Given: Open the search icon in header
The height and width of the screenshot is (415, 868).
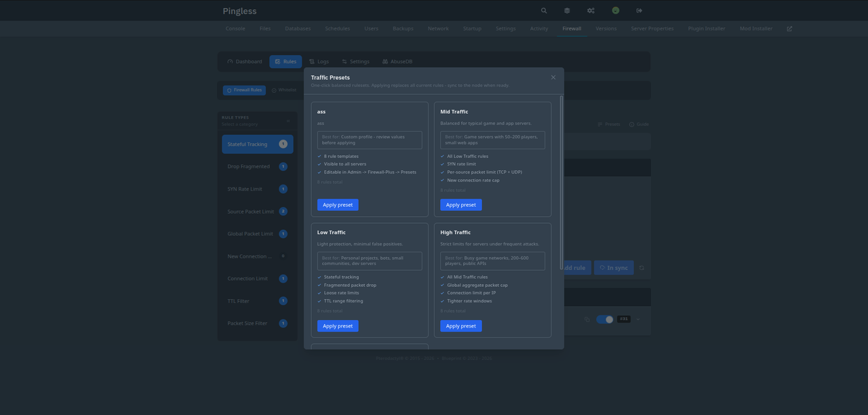Looking at the screenshot, I should coord(544,11).
